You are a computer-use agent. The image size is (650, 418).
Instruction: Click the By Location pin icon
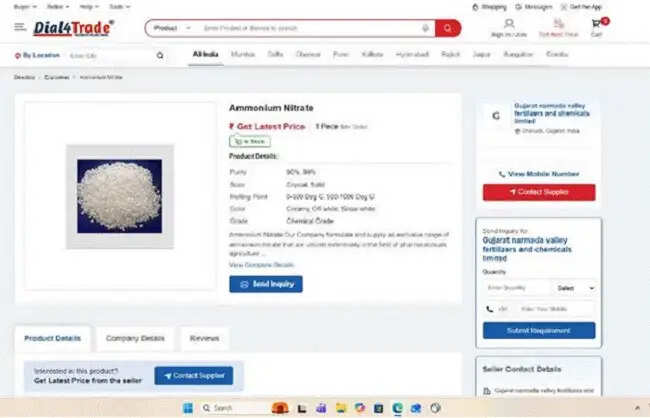(17, 56)
